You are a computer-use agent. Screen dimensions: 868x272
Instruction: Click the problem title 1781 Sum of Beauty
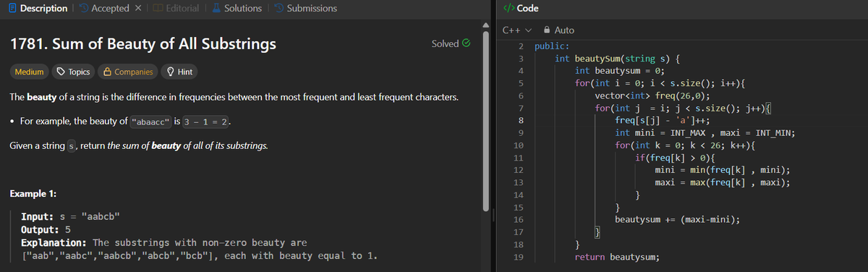pyautogui.click(x=143, y=43)
